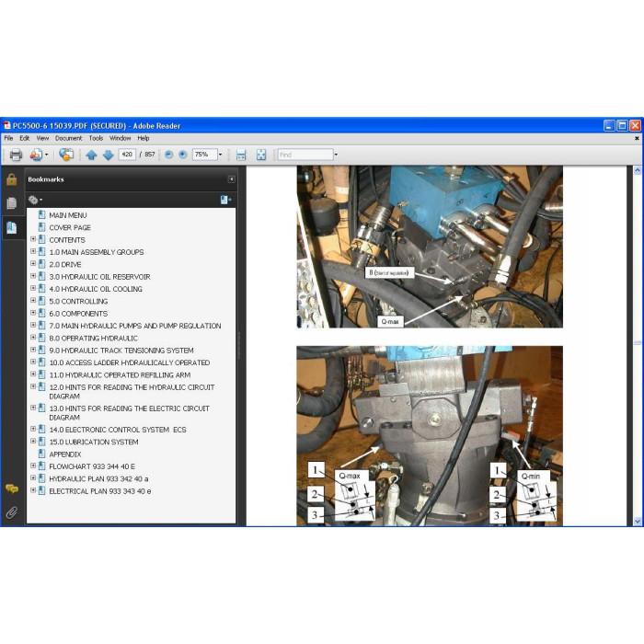
Task: Open the View menu
Action: click(42, 138)
